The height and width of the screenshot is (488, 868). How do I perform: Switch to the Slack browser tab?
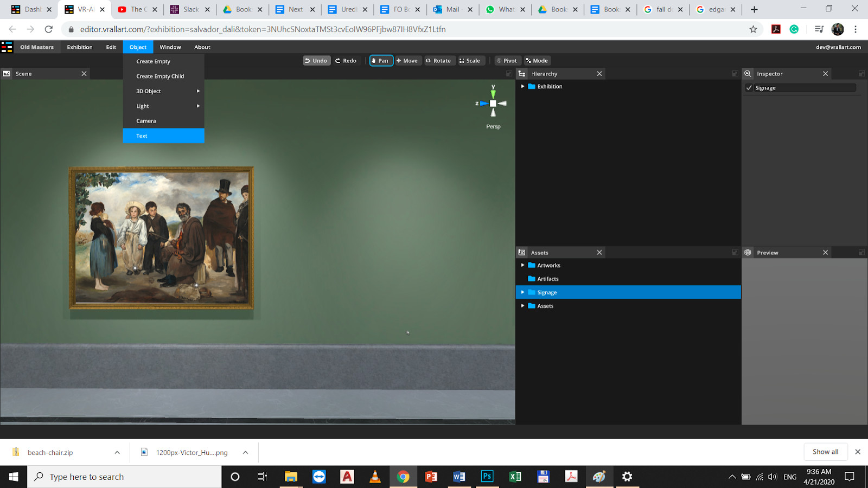(190, 9)
